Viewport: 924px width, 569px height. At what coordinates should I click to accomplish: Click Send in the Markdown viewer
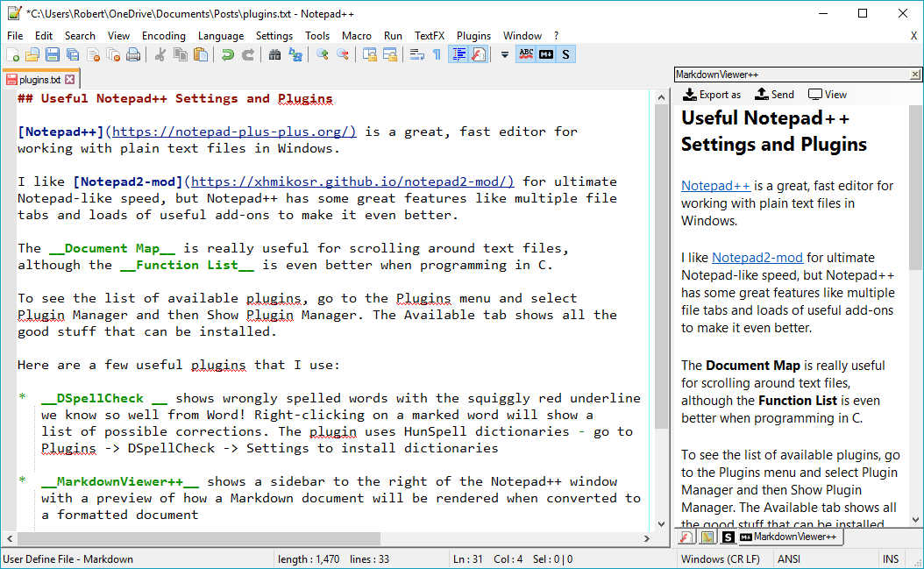(774, 95)
